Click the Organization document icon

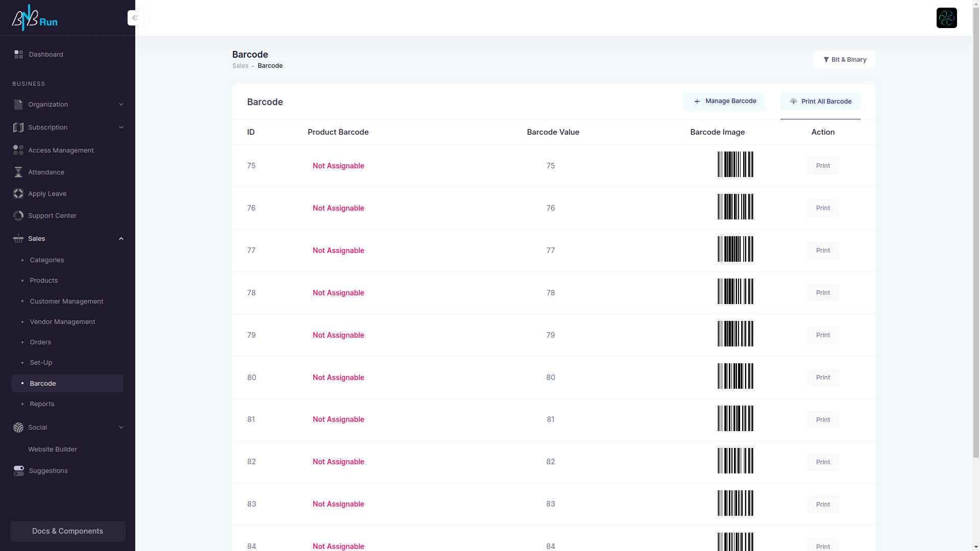(18, 105)
